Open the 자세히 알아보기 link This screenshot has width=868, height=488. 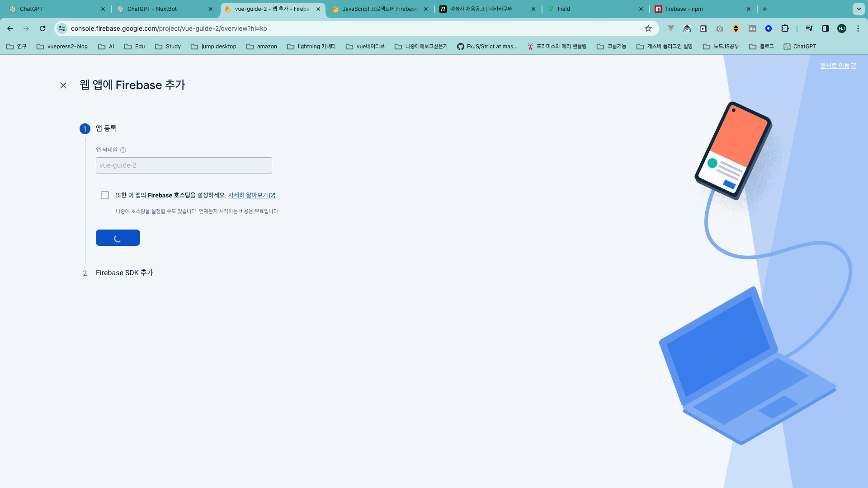click(x=251, y=195)
